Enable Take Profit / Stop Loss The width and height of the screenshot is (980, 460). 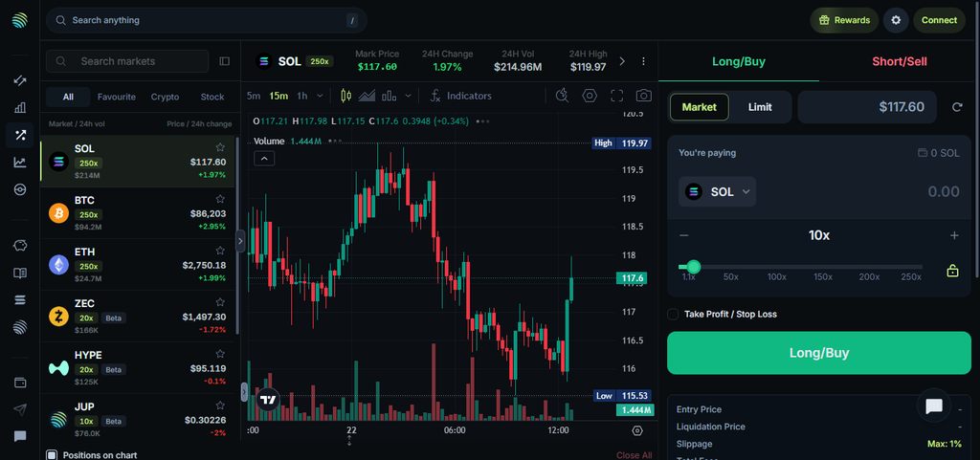coord(673,314)
